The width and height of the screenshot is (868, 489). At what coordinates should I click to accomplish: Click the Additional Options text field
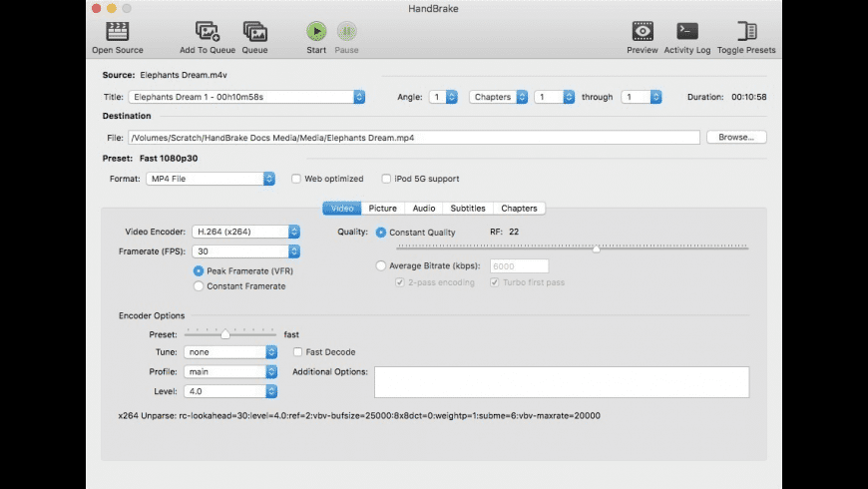click(x=561, y=382)
